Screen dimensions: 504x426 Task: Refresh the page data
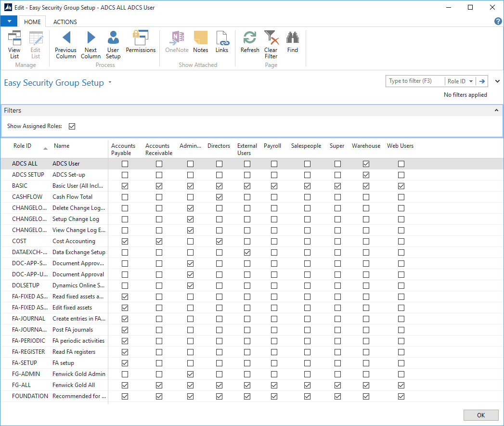click(250, 42)
